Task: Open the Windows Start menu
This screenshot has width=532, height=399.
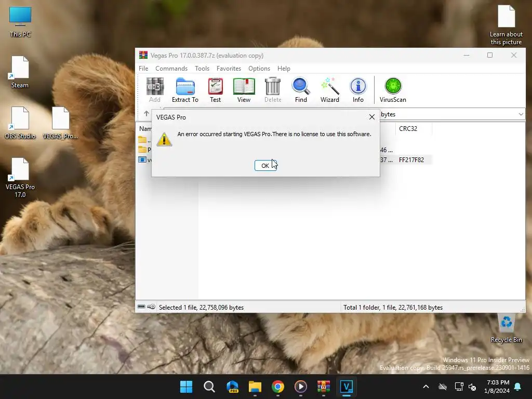Action: point(186,387)
